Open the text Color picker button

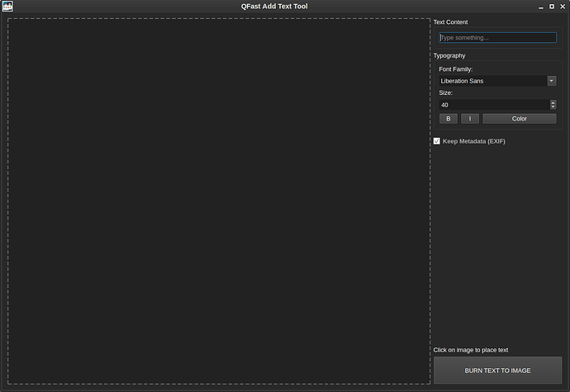point(519,119)
